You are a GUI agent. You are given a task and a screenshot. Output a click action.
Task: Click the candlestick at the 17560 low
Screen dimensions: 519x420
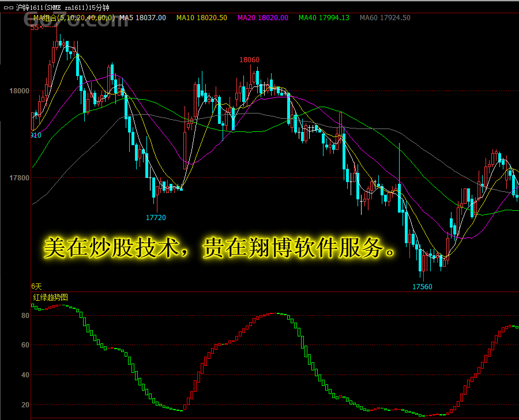click(x=424, y=264)
